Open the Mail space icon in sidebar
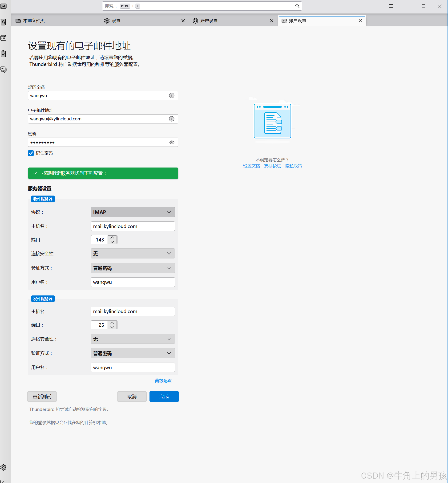 coord(3,6)
